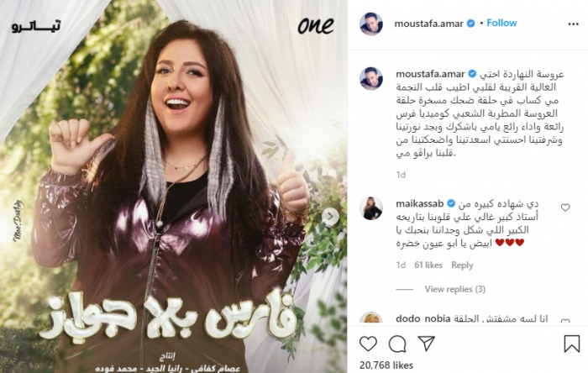Open the comment speech bubble icon
This screenshot has width=588, height=373.
tap(397, 344)
